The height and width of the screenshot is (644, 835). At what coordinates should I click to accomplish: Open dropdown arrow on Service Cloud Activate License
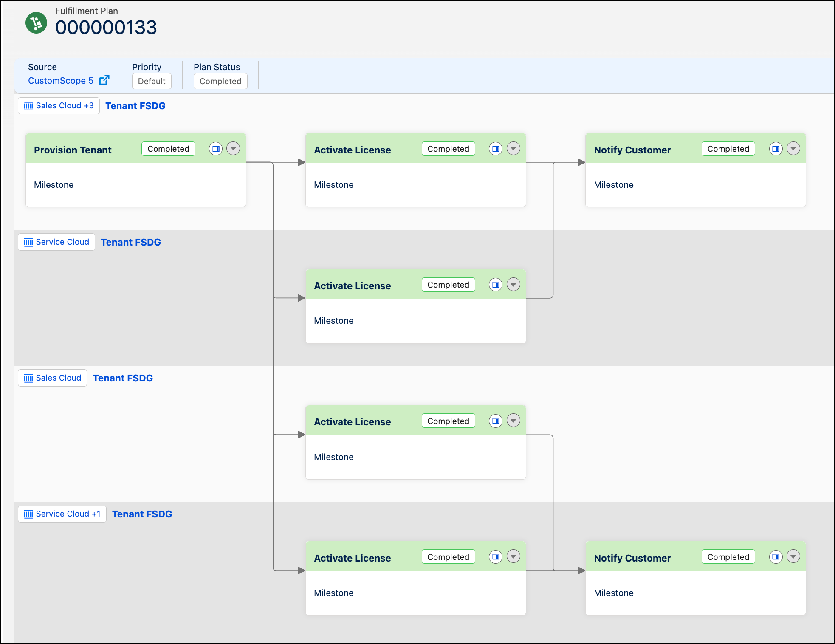coord(513,285)
